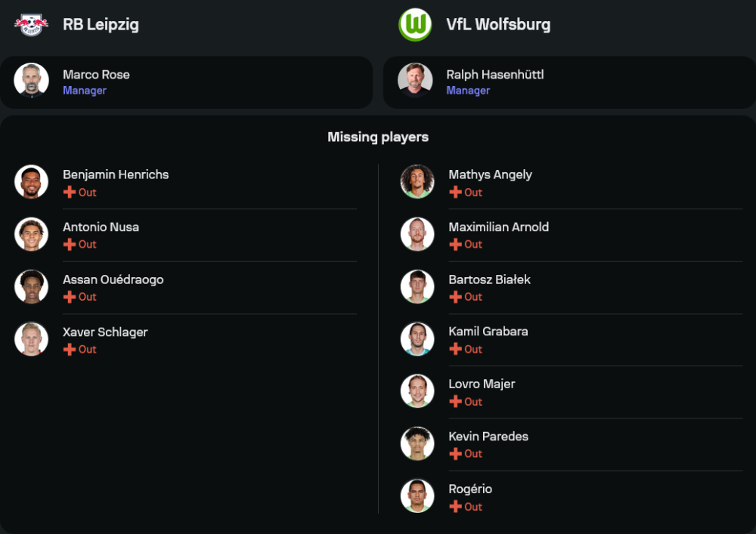Viewport: 756px width, 534px height.
Task: Click injury cross icon beside Bartosz Białek
Action: point(455,297)
